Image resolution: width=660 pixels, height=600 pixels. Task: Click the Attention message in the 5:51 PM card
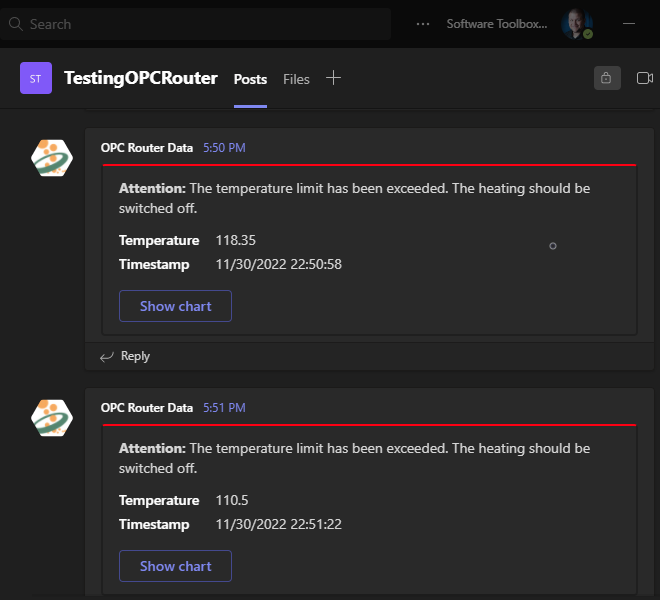354,458
